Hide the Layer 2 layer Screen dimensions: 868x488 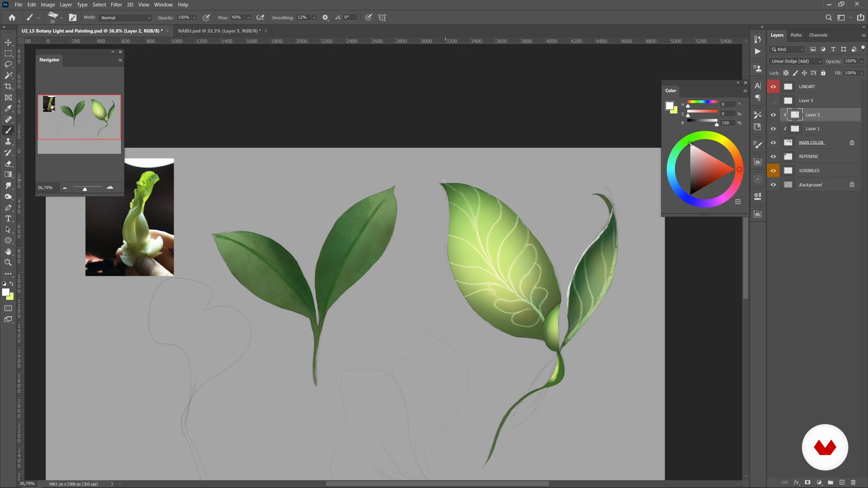pyautogui.click(x=773, y=115)
